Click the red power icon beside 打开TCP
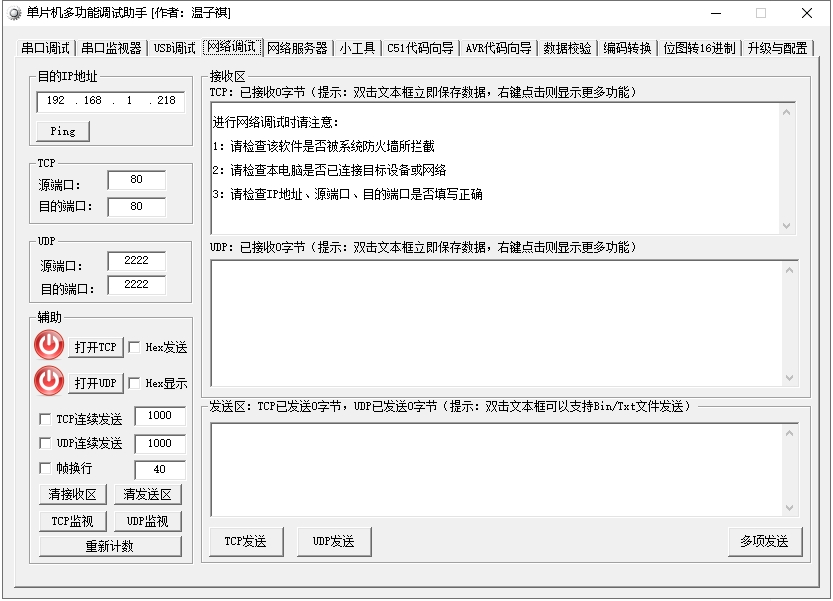 49,345
